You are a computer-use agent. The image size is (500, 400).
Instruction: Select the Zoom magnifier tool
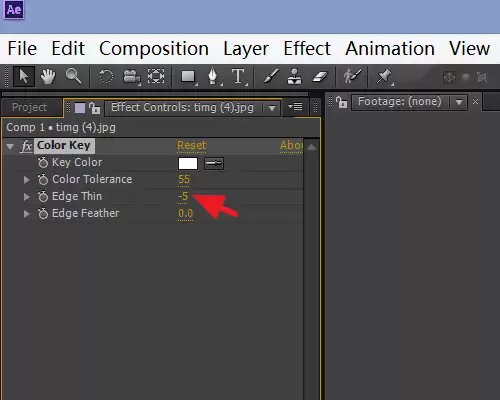coord(73,76)
